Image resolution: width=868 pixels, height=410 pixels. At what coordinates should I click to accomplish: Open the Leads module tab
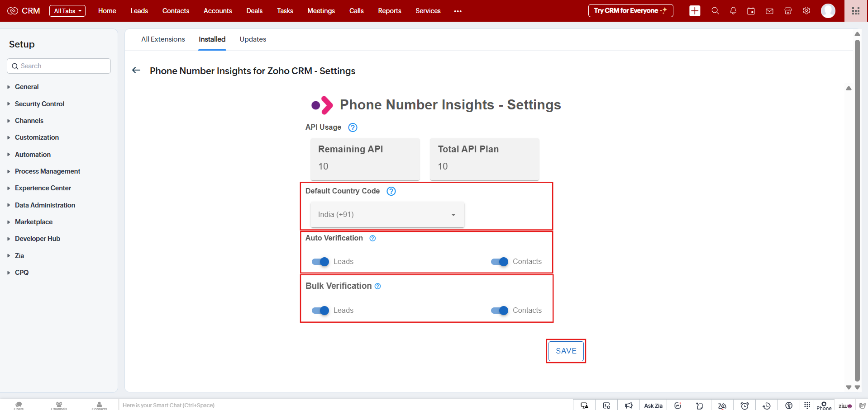[x=139, y=11]
